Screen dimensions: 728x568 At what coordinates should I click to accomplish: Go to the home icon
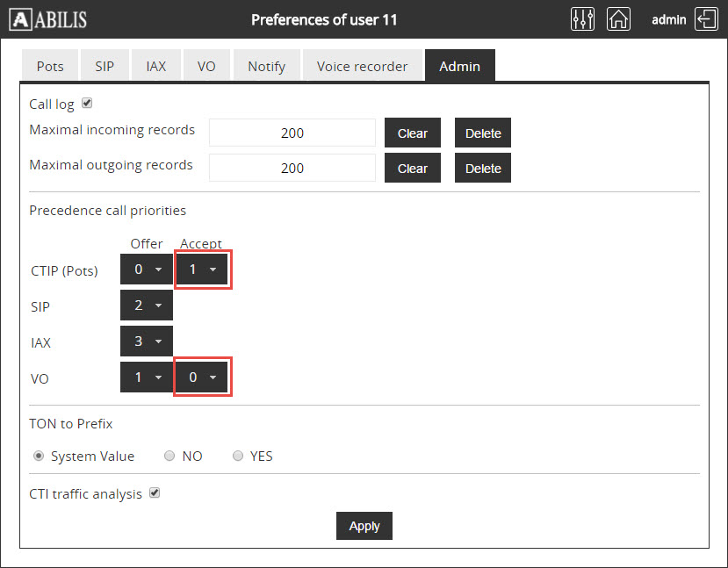[x=619, y=19]
